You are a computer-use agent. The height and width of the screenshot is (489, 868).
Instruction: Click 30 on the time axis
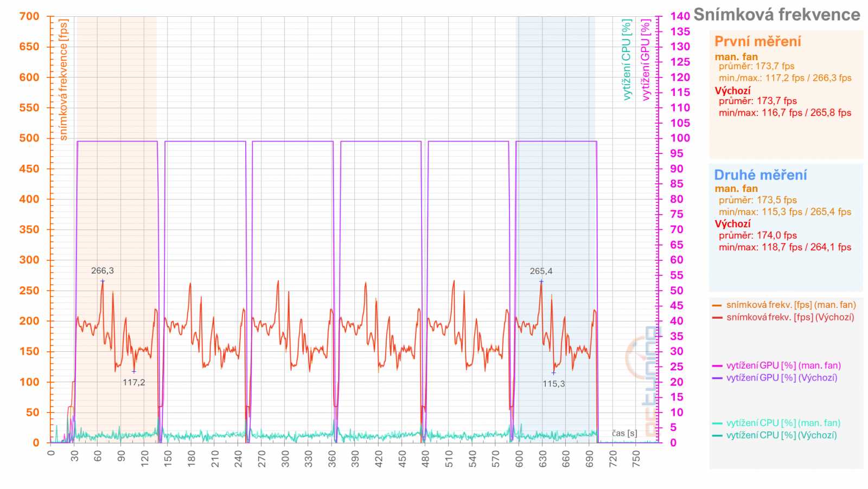74,456
